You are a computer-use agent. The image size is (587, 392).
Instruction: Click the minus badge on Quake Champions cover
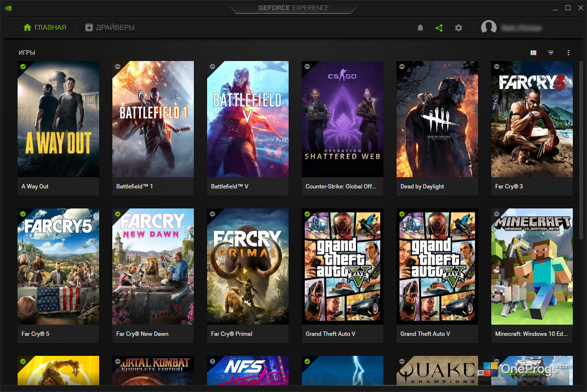402,361
